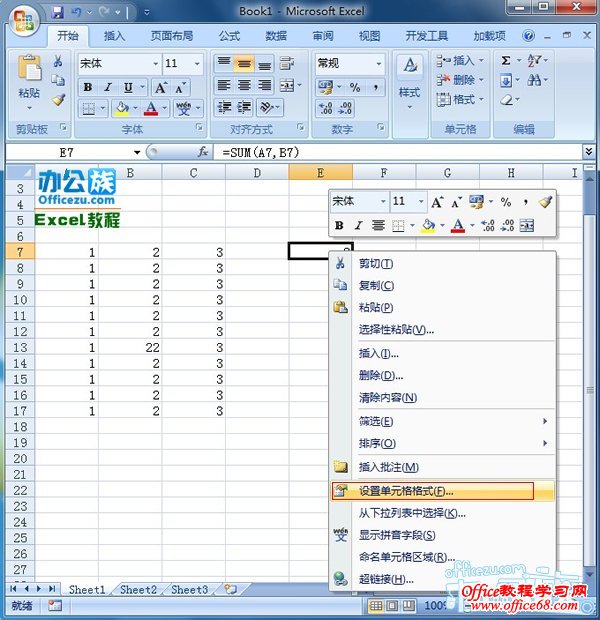Apply ribbon font color red A

pyautogui.click(x=151, y=108)
